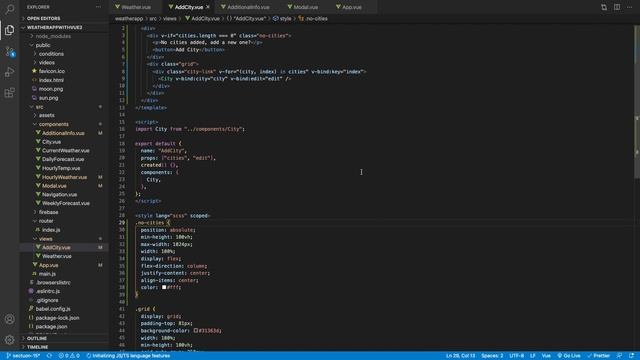Click the white #fff color swatch in code
The image size is (640, 360).
tap(164, 287)
